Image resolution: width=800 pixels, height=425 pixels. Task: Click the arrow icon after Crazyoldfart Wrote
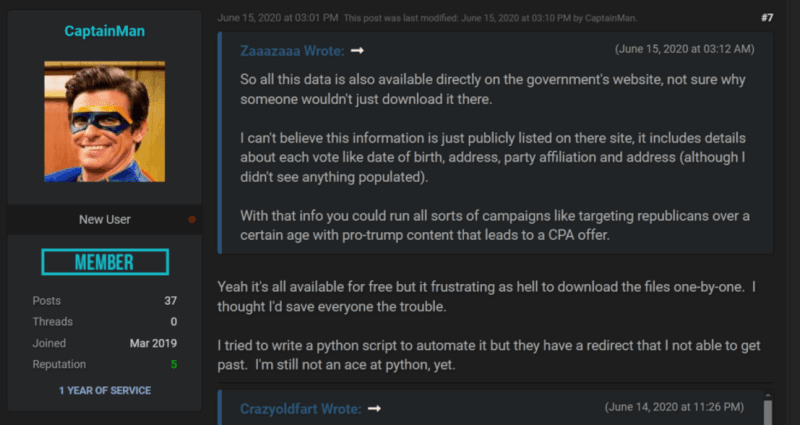[x=374, y=409]
